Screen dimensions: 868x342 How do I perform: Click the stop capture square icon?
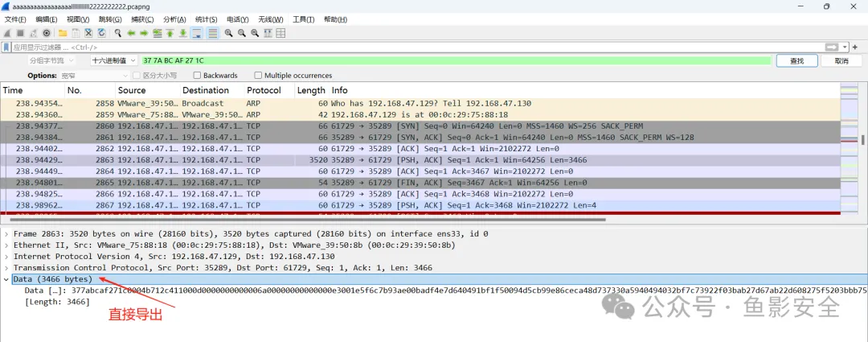click(20, 33)
